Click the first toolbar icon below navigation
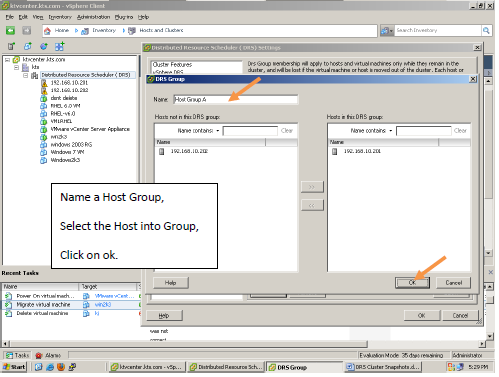This screenshot has height=377, width=499. [x=11, y=46]
